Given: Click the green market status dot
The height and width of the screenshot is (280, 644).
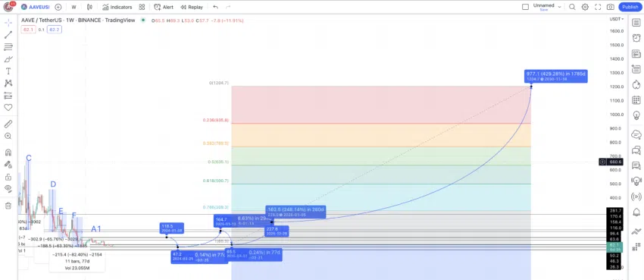Looking at the screenshot, I should 143,20.
